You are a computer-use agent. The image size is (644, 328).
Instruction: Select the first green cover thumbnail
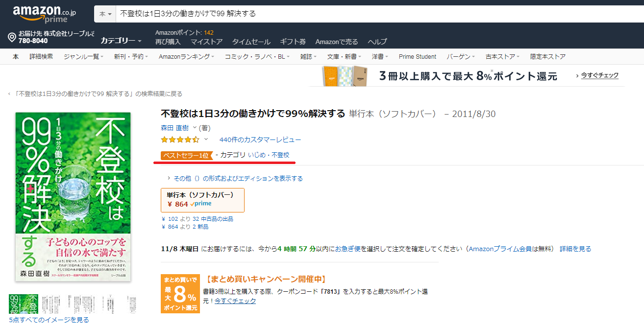tap(24, 304)
